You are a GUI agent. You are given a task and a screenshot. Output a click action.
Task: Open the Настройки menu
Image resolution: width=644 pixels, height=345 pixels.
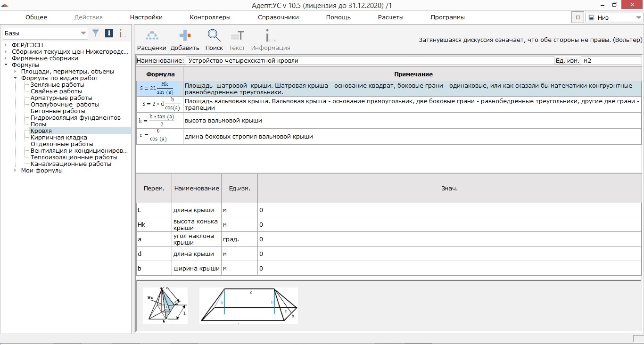point(146,17)
